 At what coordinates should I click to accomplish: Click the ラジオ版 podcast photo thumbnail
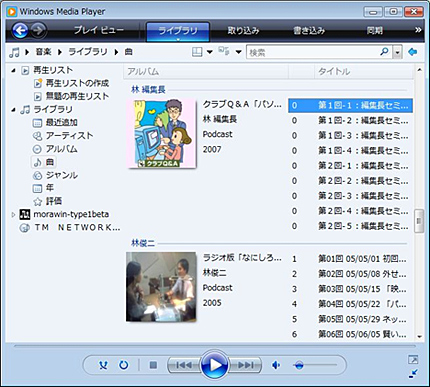(x=161, y=287)
